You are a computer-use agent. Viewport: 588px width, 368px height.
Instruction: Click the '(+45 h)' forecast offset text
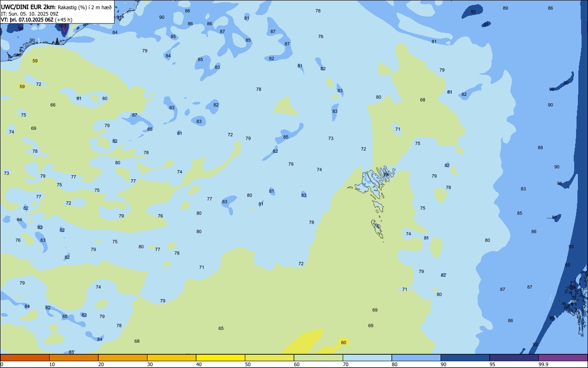[x=63, y=20]
